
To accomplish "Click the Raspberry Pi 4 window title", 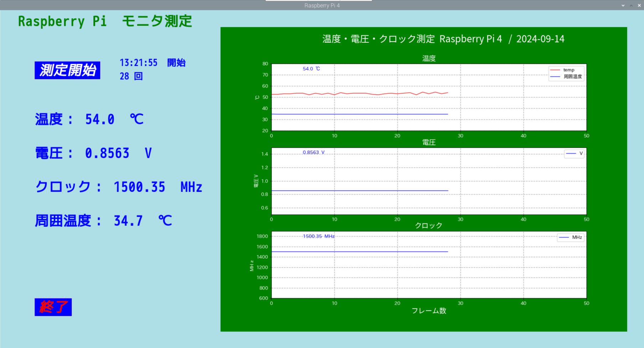I will [x=322, y=5].
